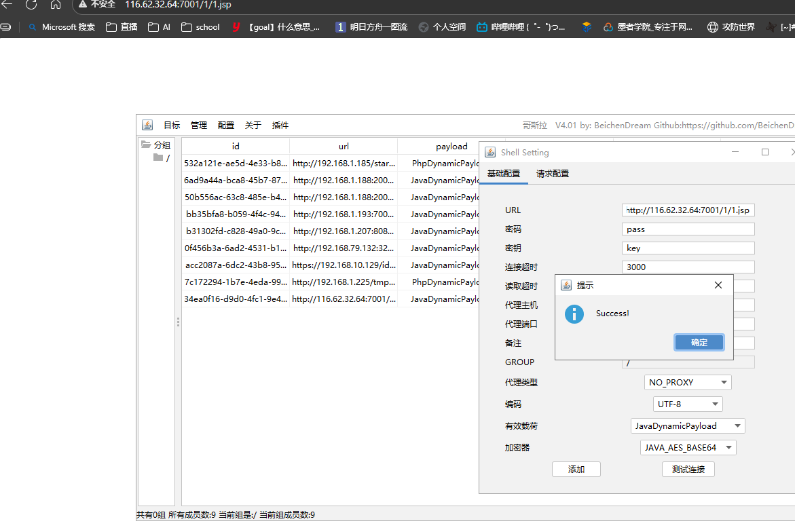
Task: Click the 添加 button
Action: point(576,470)
